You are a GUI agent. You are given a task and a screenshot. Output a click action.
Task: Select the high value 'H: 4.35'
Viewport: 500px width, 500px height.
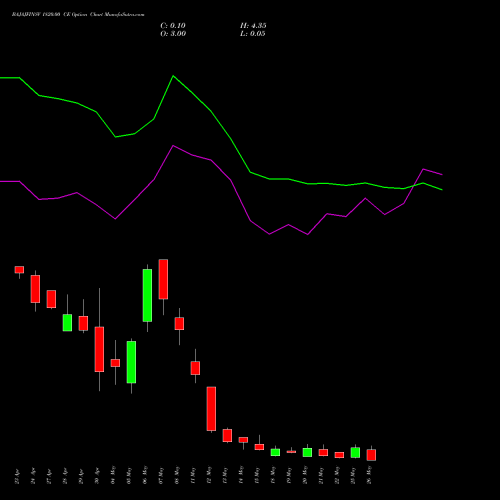pyautogui.click(x=253, y=26)
